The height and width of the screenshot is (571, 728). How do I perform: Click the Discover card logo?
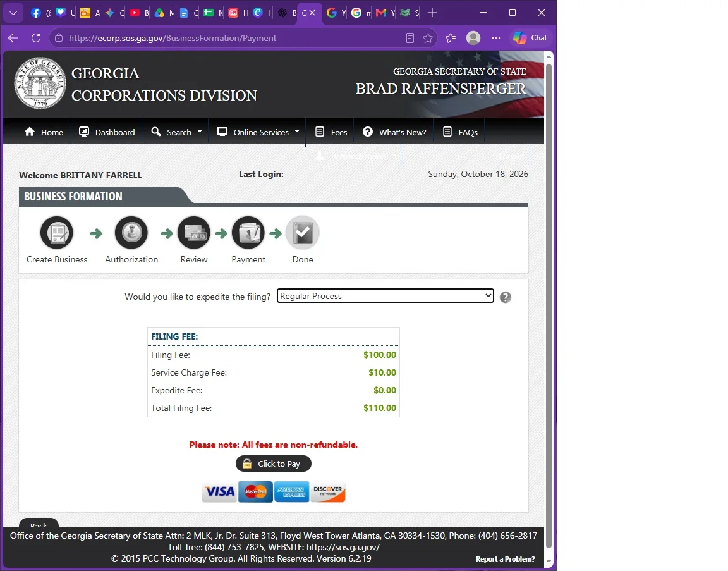point(328,491)
